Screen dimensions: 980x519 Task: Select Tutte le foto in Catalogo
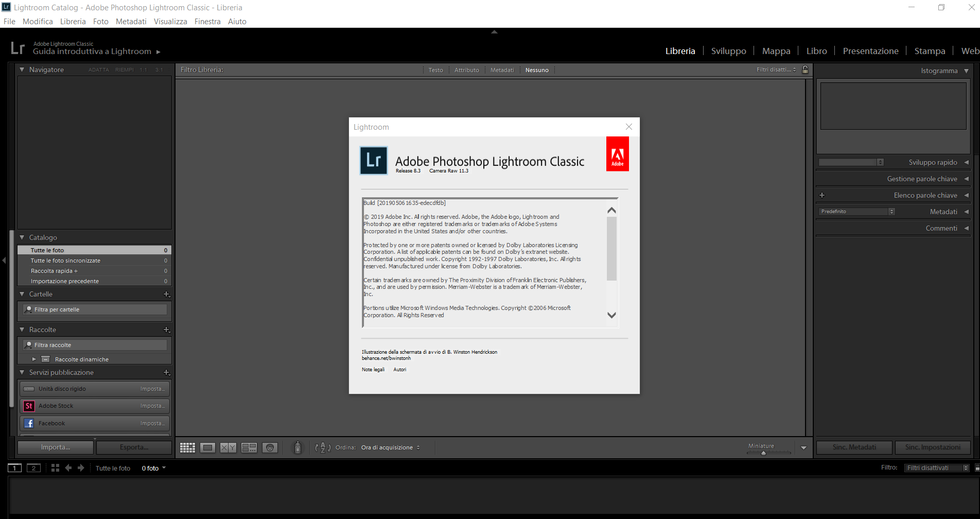pyautogui.click(x=94, y=250)
